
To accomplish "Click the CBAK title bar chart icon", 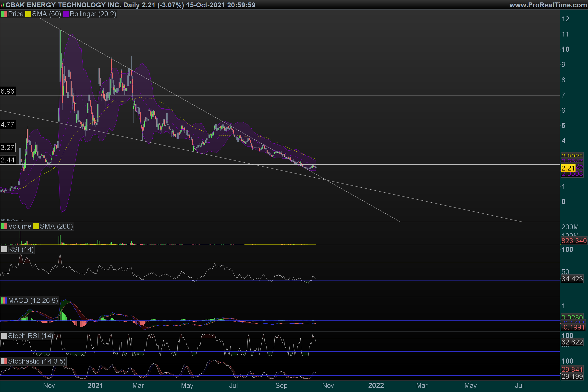I will [2, 5].
